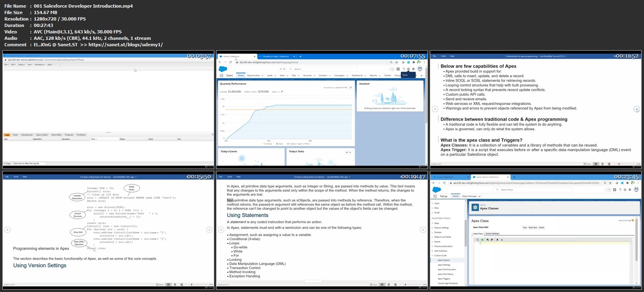Expand the Opportunities nav dropdown chevron
The height and width of the screenshot is (292, 644).
pos(262,76)
